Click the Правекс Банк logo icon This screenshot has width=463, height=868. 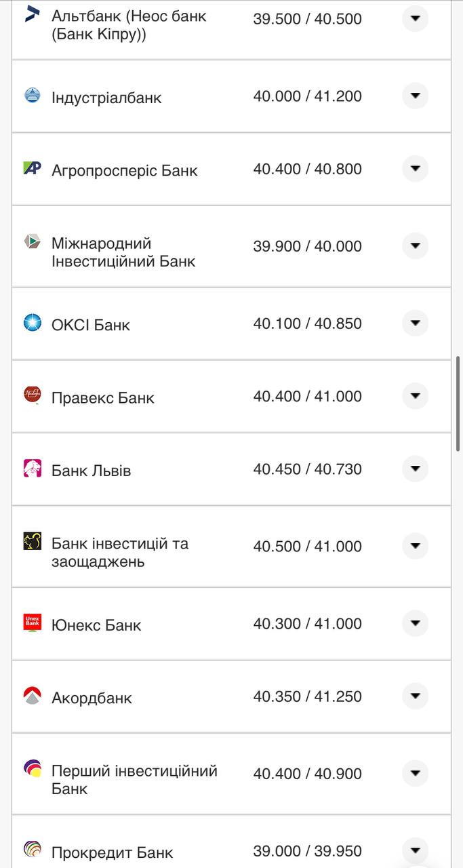tap(33, 395)
